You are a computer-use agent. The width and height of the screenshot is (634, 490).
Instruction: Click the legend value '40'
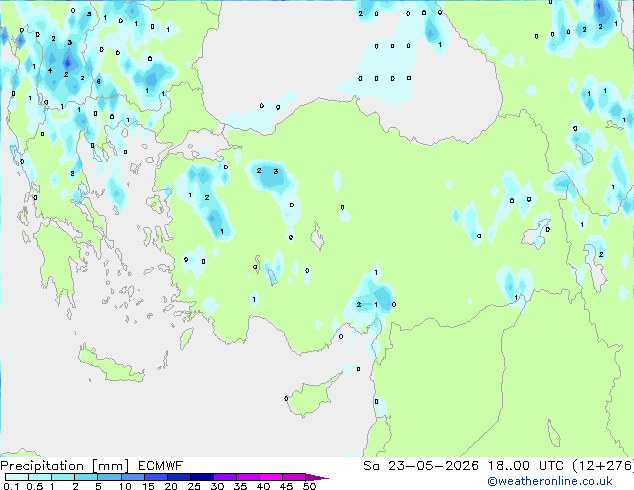(x=263, y=486)
